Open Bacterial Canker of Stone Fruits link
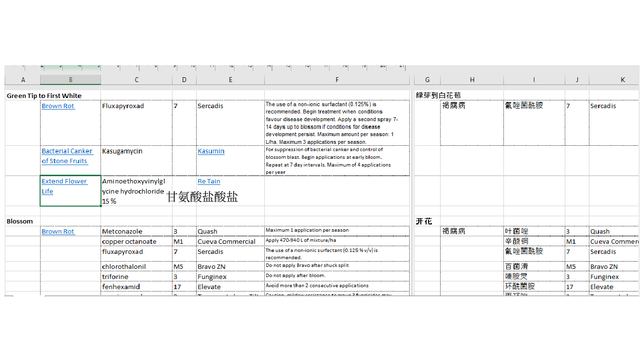 tap(67, 156)
